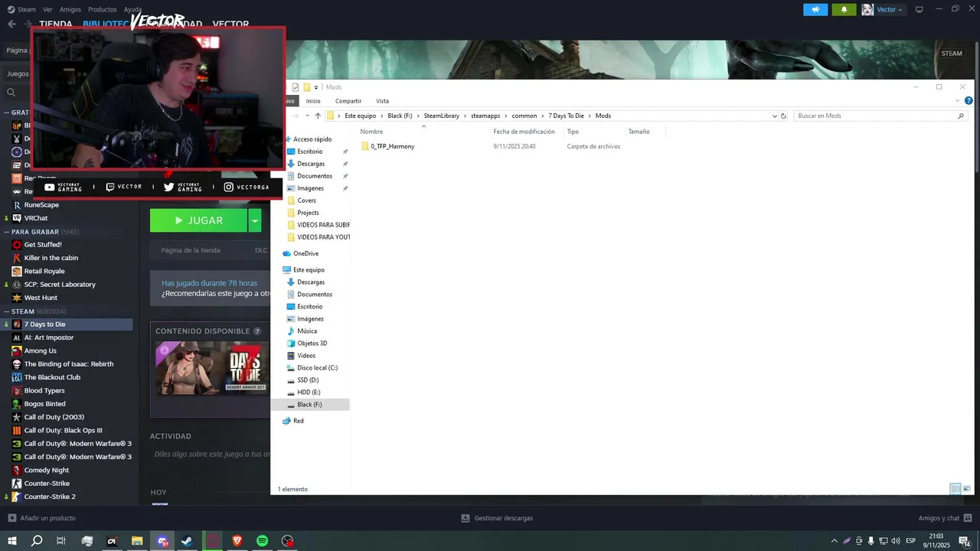The height and width of the screenshot is (551, 980).
Task: Open the recent locations dropdown in Explorer
Action: 307,116
